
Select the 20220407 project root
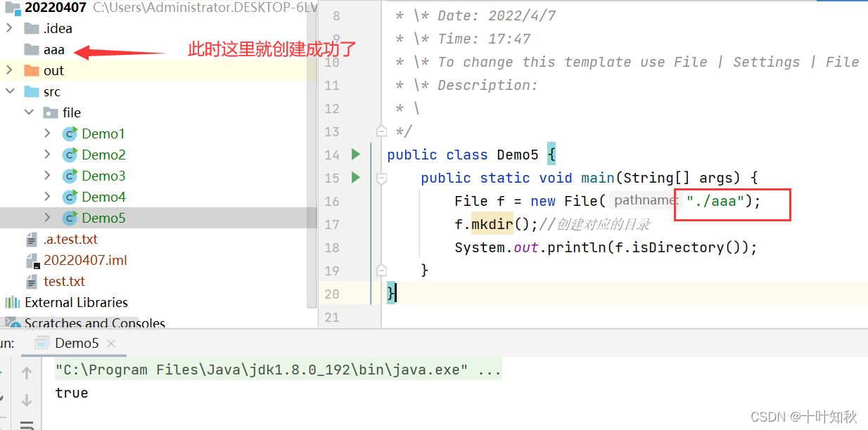[56, 8]
